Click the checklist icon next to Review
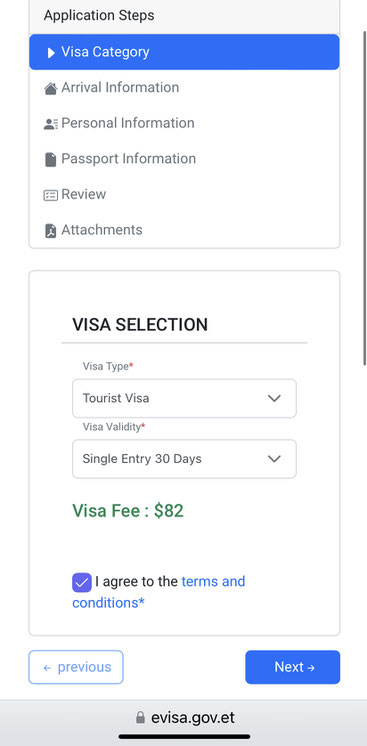The height and width of the screenshot is (746, 367). pos(50,195)
